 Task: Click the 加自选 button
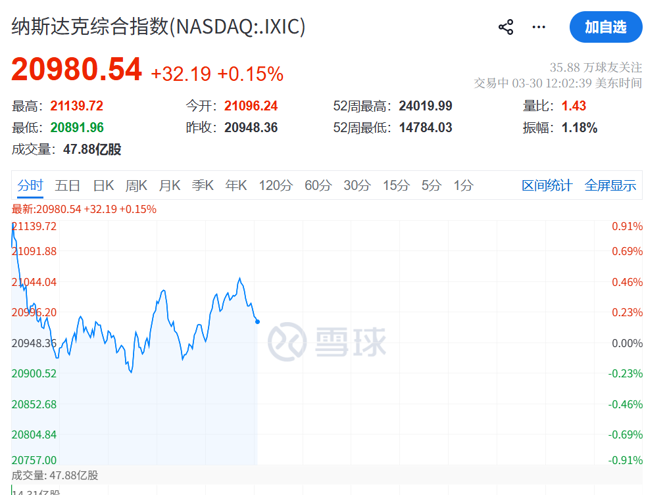pos(605,27)
